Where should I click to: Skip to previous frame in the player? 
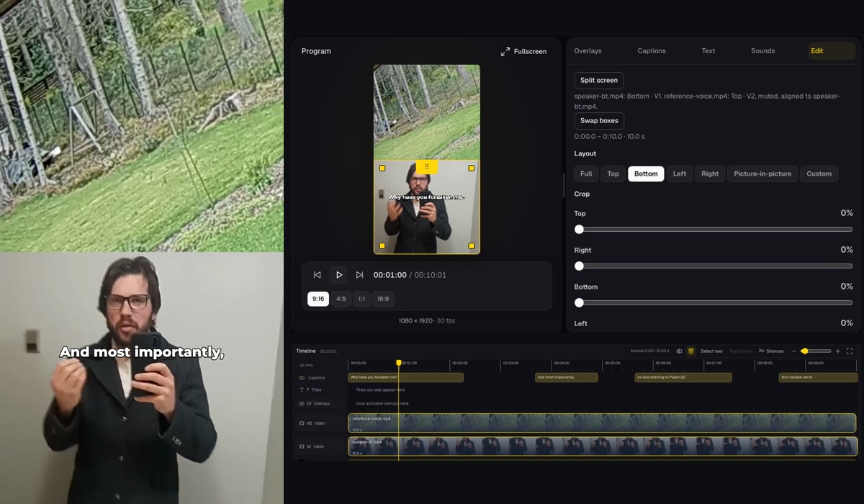(x=317, y=275)
